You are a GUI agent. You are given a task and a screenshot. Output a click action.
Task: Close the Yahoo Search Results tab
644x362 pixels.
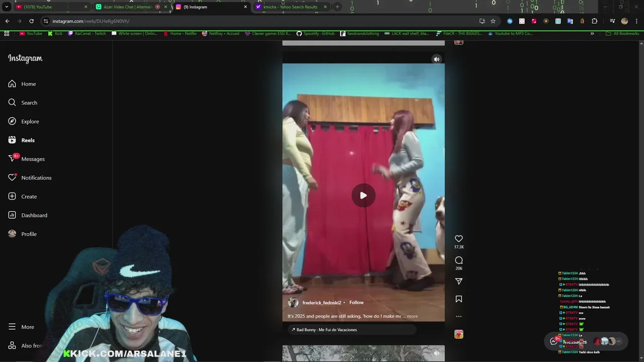click(325, 7)
